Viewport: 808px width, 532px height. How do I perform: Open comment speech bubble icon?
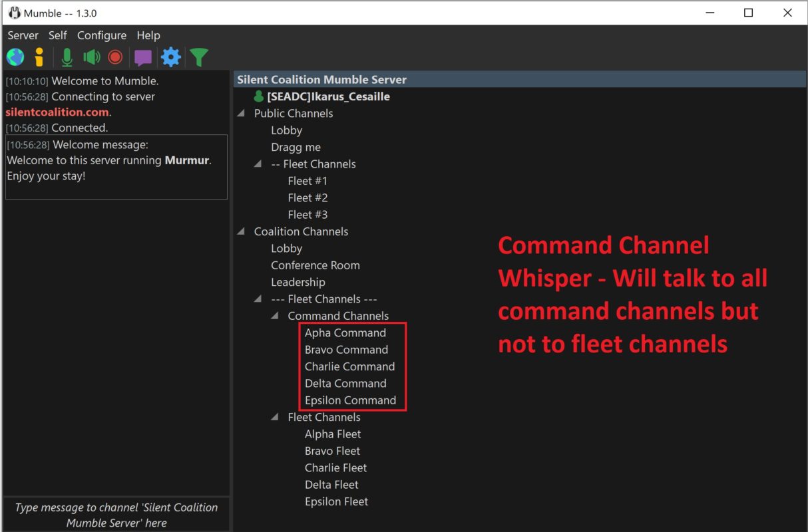click(x=143, y=58)
